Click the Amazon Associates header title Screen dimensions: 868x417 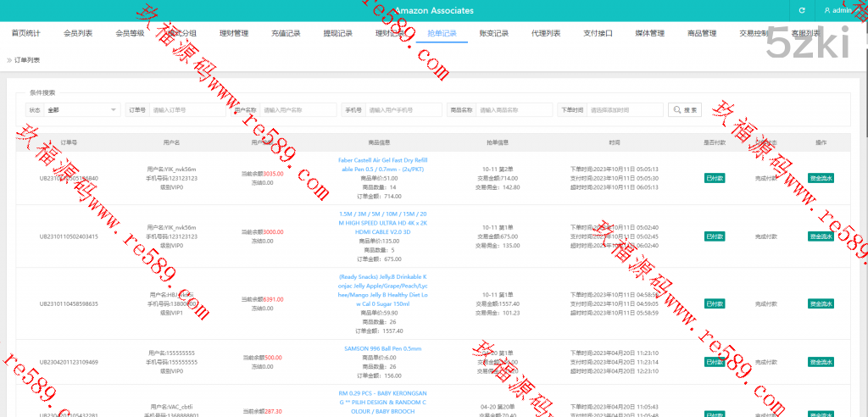[x=434, y=10]
